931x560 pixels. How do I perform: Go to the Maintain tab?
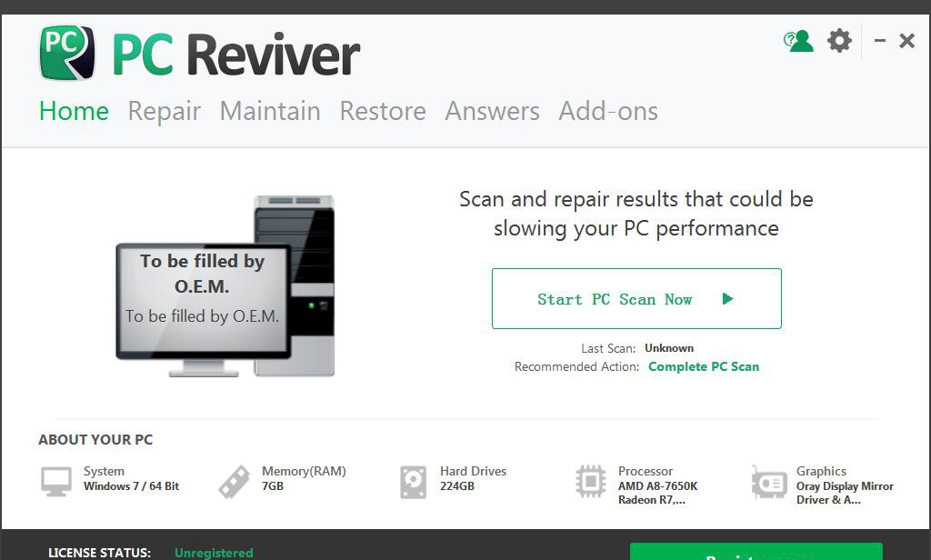[x=270, y=111]
